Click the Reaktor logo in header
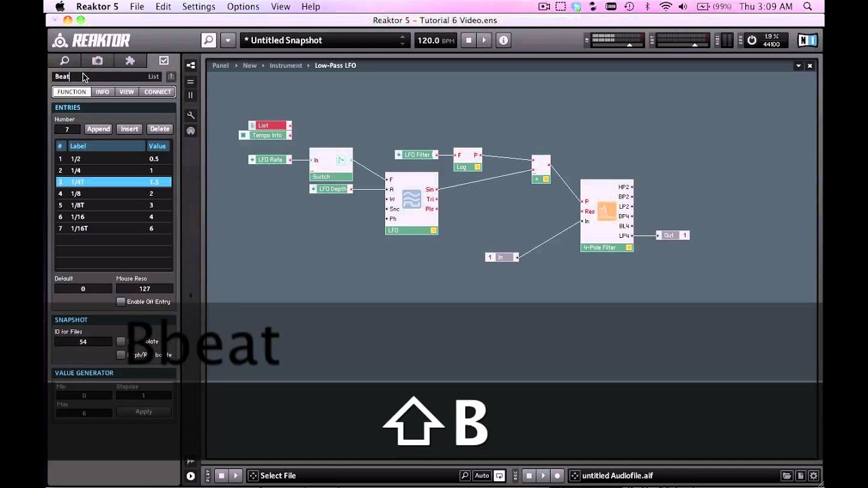Viewport: 868px width, 488px height. 92,41
